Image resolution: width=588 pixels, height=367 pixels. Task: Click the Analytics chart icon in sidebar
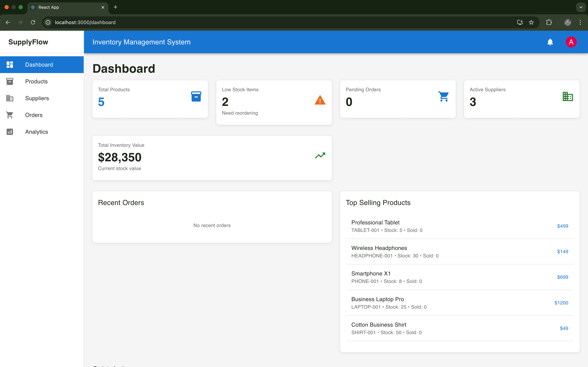pos(10,132)
